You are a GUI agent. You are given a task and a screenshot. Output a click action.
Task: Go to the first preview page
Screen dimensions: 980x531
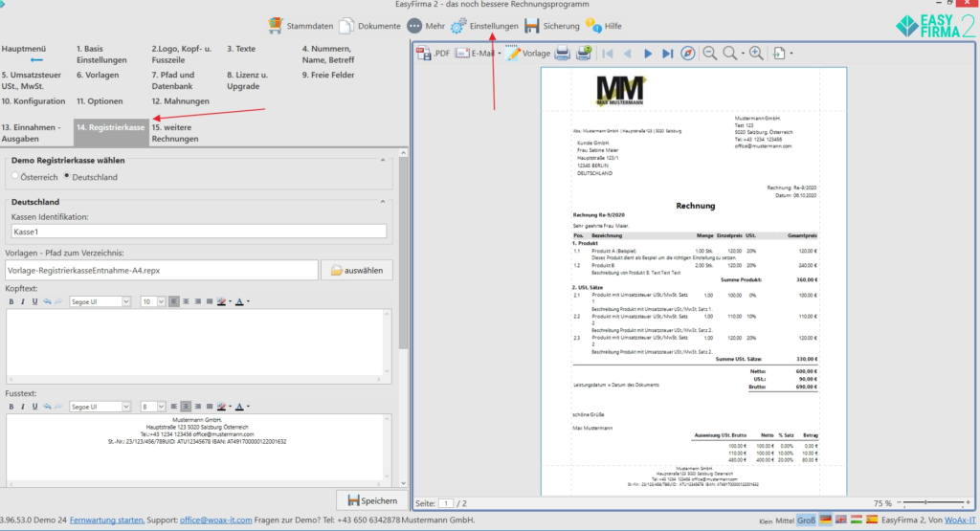608,54
